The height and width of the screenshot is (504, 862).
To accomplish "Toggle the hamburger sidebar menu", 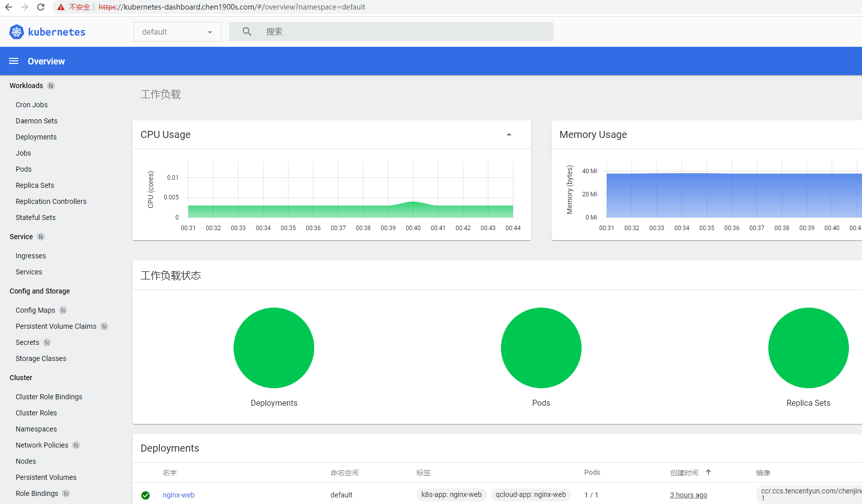I will [14, 61].
